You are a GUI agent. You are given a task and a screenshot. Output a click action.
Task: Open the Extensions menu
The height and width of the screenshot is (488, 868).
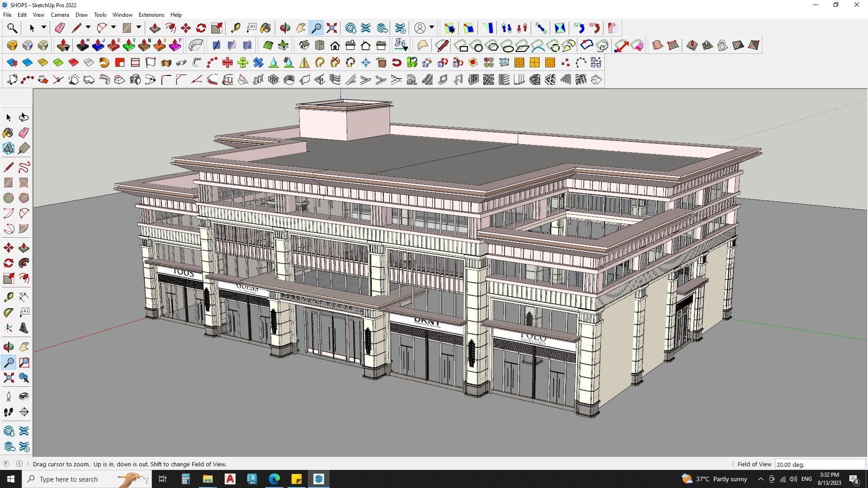(151, 14)
